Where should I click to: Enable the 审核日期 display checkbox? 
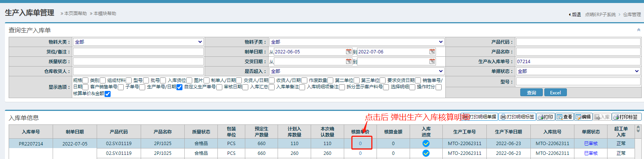(245, 87)
